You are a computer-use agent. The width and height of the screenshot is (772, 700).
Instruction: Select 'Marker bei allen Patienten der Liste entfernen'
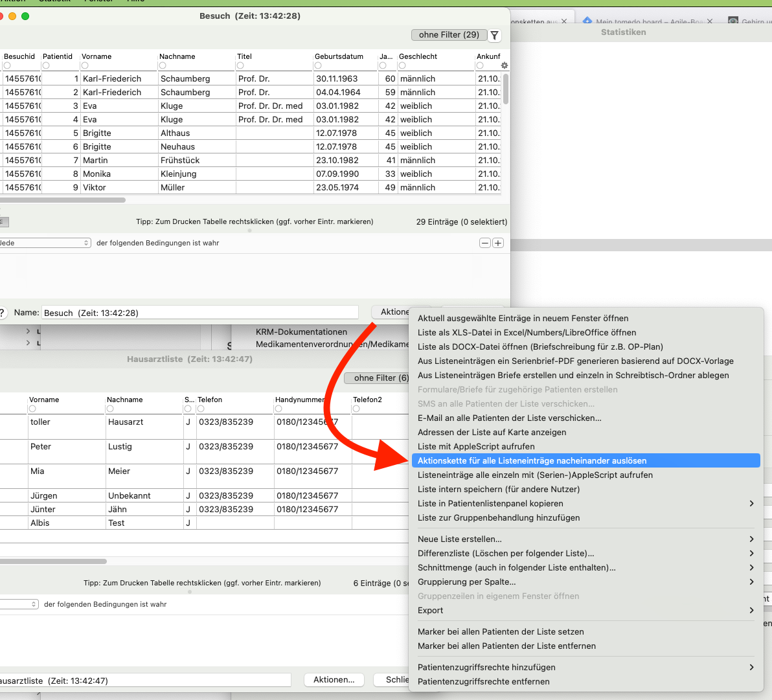(585, 646)
